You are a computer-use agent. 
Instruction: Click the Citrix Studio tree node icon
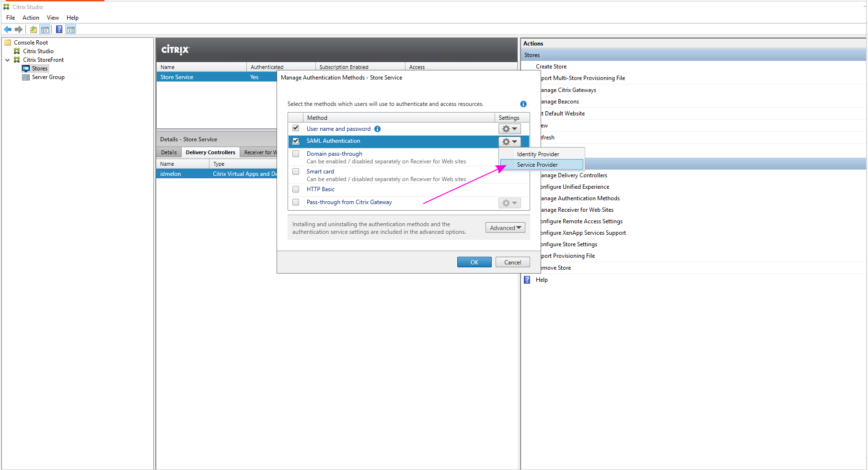click(17, 51)
